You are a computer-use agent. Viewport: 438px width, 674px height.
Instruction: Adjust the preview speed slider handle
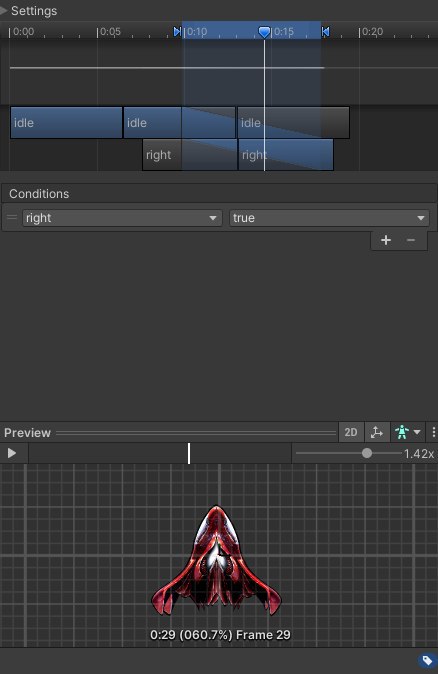click(367, 453)
